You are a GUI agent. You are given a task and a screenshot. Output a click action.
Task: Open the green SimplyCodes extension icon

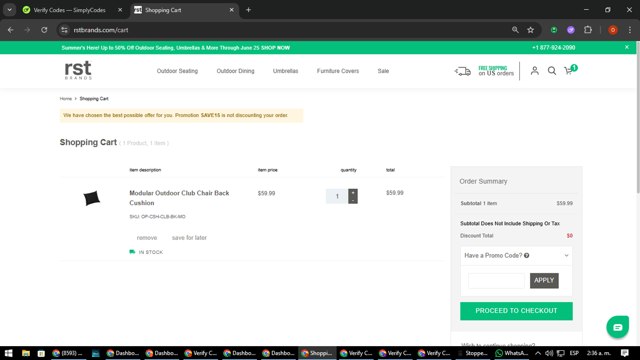[554, 30]
